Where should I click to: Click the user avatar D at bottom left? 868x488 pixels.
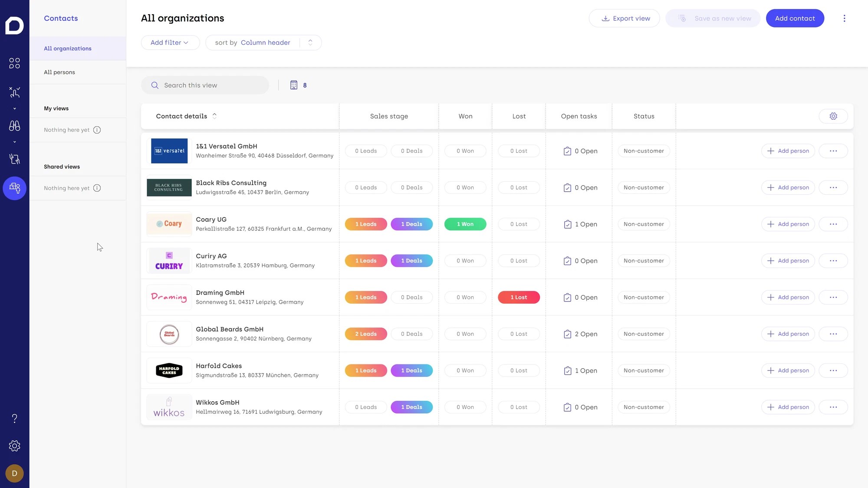click(x=14, y=473)
